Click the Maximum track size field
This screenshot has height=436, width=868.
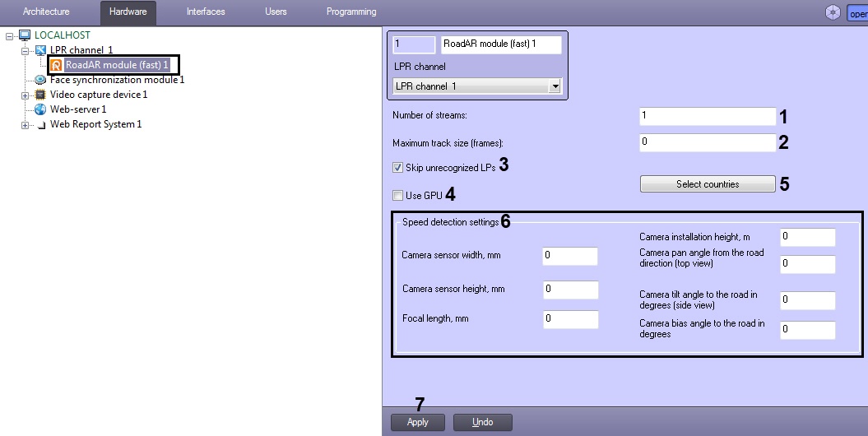pyautogui.click(x=708, y=143)
